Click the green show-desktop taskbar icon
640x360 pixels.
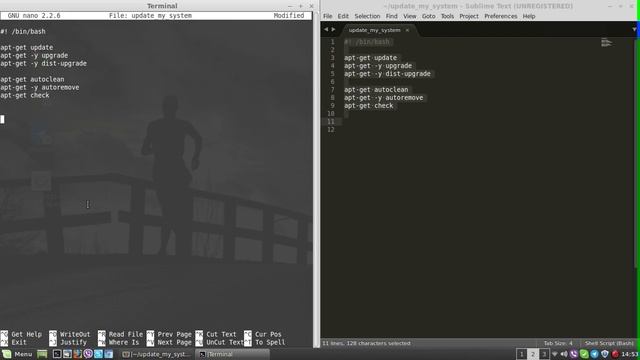(42, 354)
